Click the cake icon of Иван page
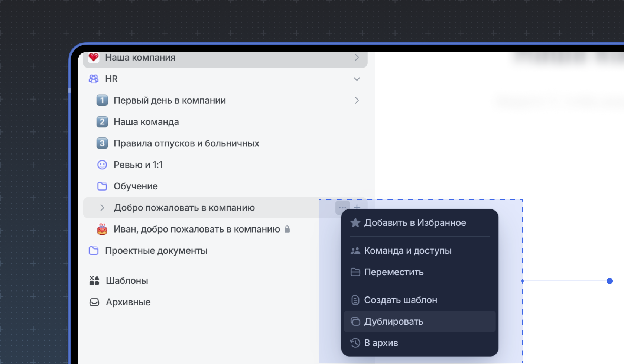The image size is (624, 364). point(102,229)
